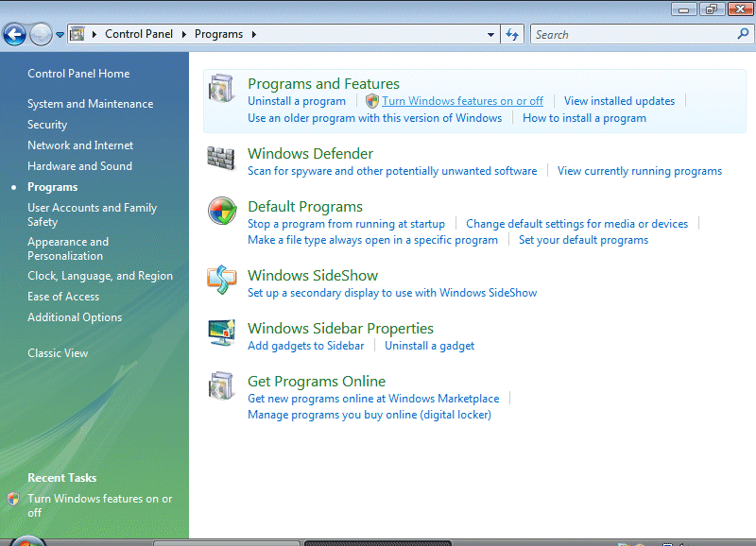Go to Hardware and Sound category

79,166
